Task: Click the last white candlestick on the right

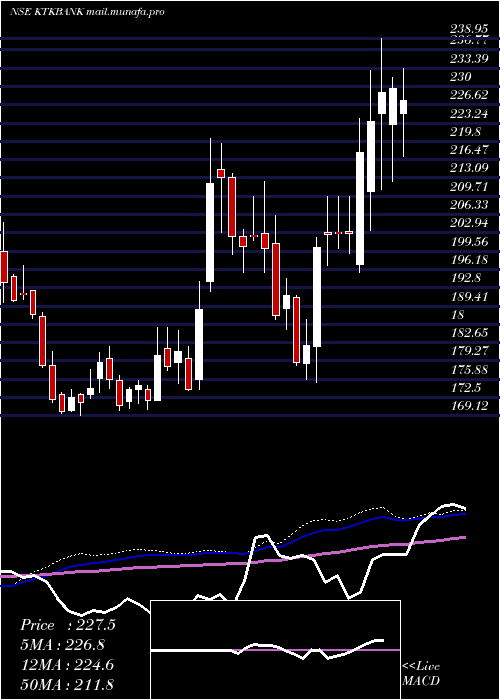Action: (x=403, y=107)
